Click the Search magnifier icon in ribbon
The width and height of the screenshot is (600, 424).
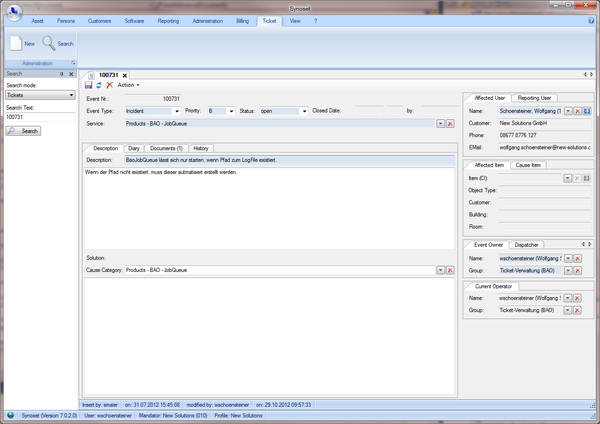click(49, 43)
